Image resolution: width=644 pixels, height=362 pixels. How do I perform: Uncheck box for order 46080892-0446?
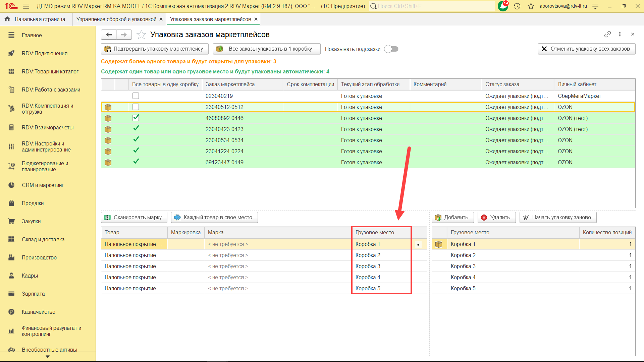(x=136, y=118)
